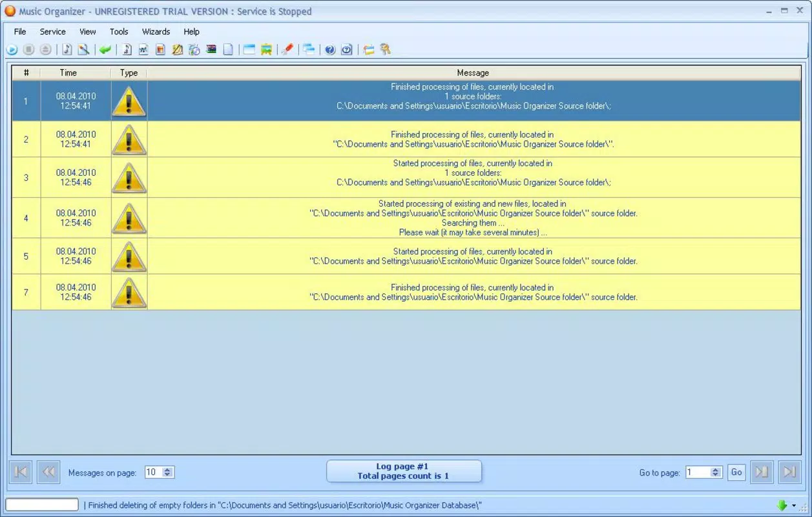This screenshot has height=517, width=812.
Task: Click the orange document toolbar icon
Action: [160, 50]
